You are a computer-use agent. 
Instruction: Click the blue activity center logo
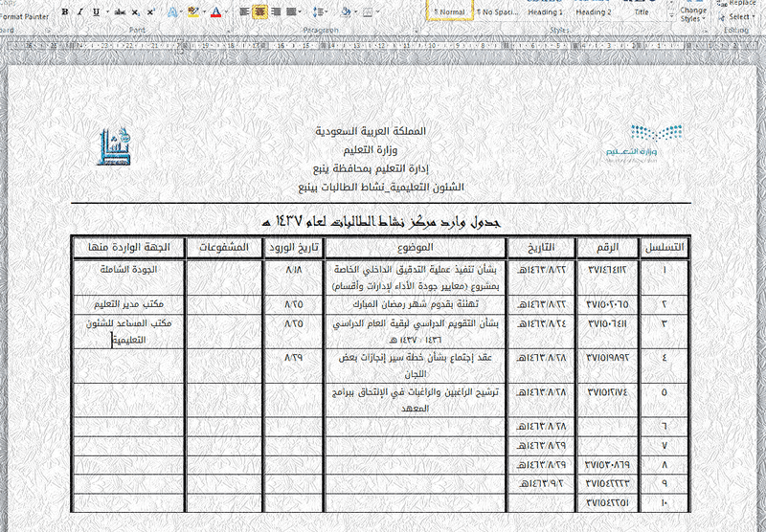click(115, 146)
